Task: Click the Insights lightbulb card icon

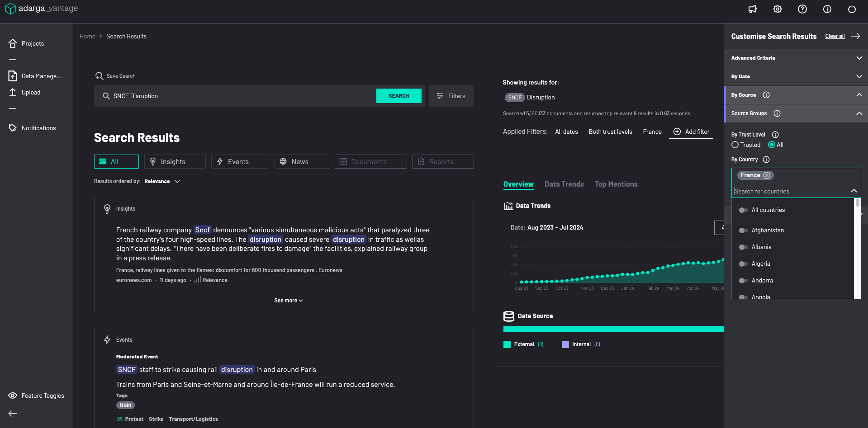Action: point(107,209)
